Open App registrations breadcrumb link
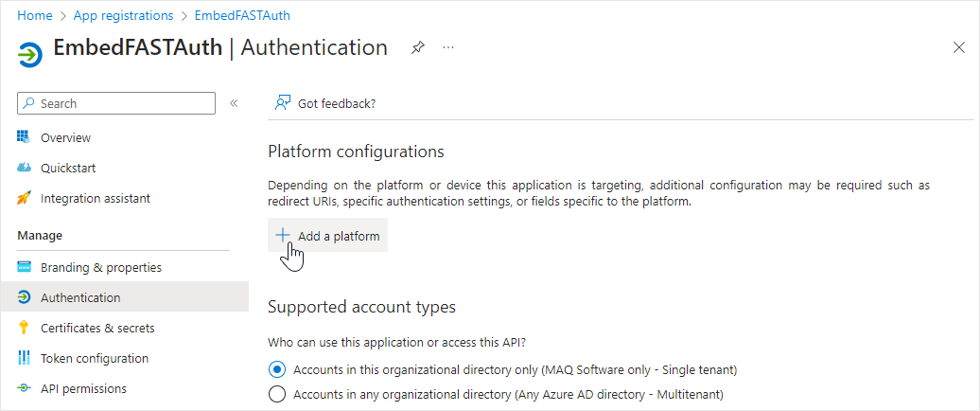980x411 pixels. [x=123, y=15]
